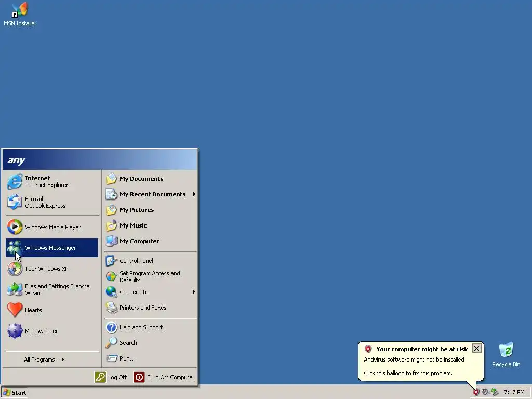Open Printers and Faxes
Image resolution: width=532 pixels, height=399 pixels.
pos(151,308)
